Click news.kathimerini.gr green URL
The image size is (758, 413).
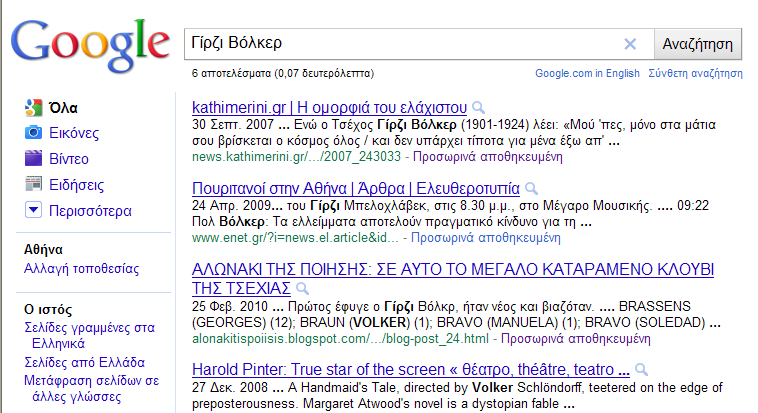[x=296, y=157]
